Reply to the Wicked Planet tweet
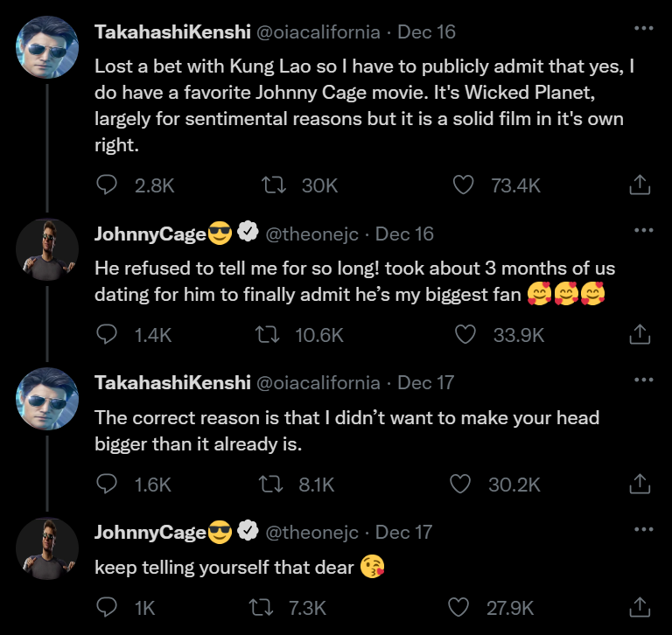This screenshot has height=635, width=672. click(x=106, y=185)
